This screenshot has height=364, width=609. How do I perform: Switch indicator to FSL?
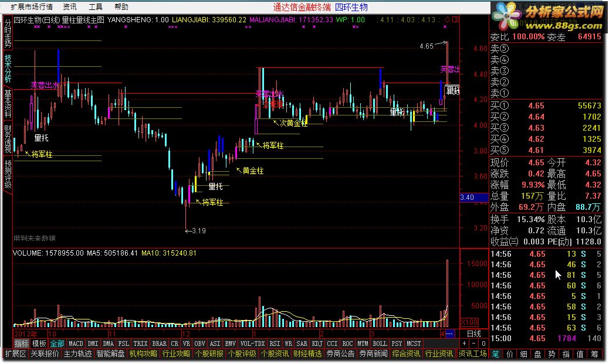124,343
